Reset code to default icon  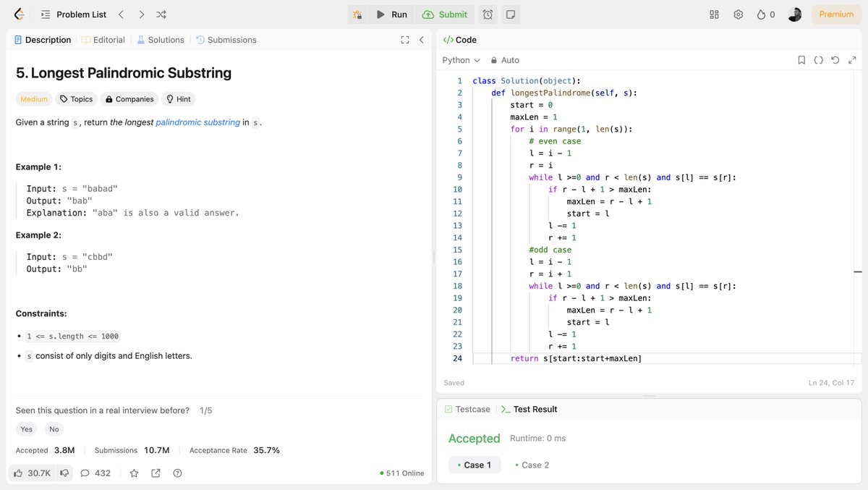tap(835, 60)
